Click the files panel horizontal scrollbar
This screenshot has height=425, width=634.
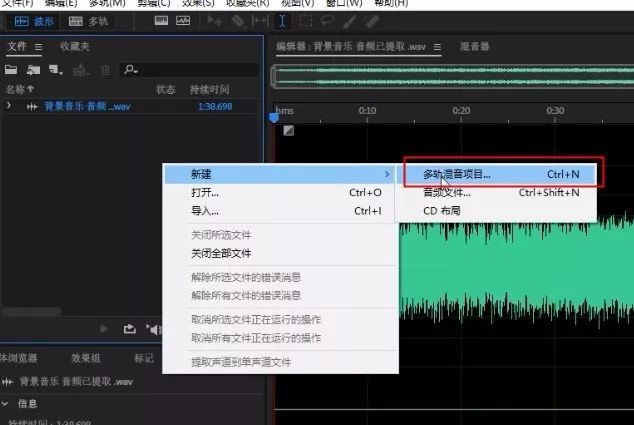(x=32, y=311)
